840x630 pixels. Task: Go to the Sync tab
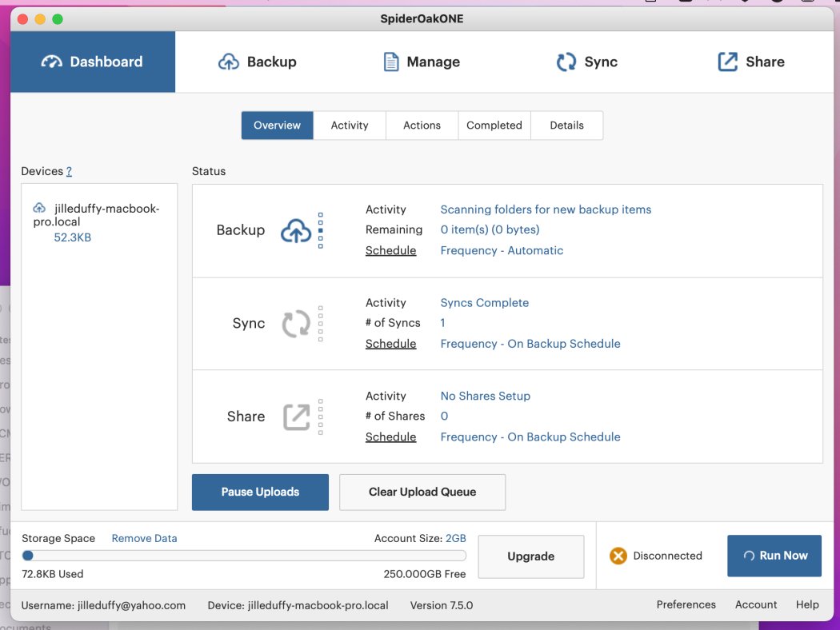click(x=586, y=62)
